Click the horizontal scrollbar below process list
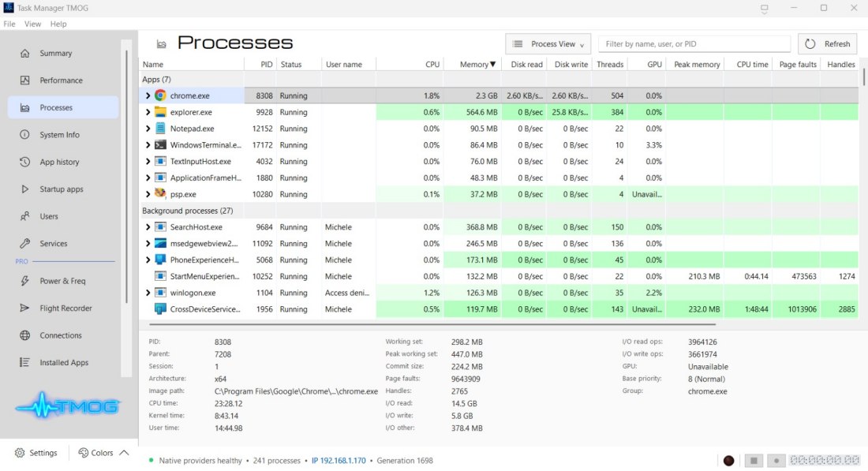This screenshot has height=471, width=868. click(x=432, y=324)
